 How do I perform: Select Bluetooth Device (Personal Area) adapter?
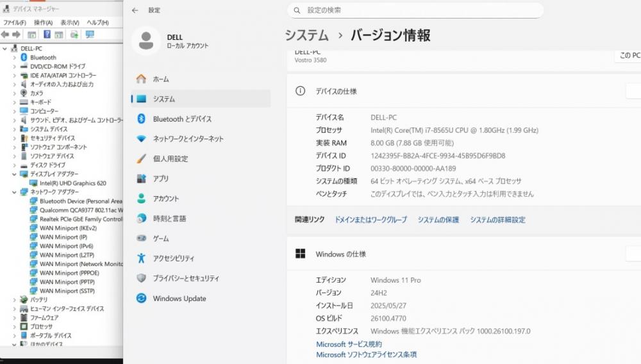[81, 201]
